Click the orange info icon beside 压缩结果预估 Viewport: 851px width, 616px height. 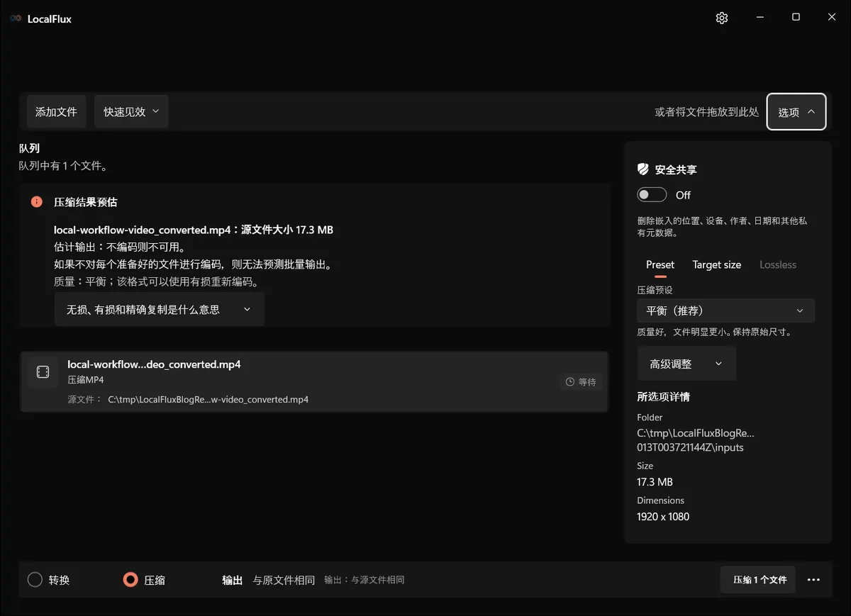click(x=37, y=202)
